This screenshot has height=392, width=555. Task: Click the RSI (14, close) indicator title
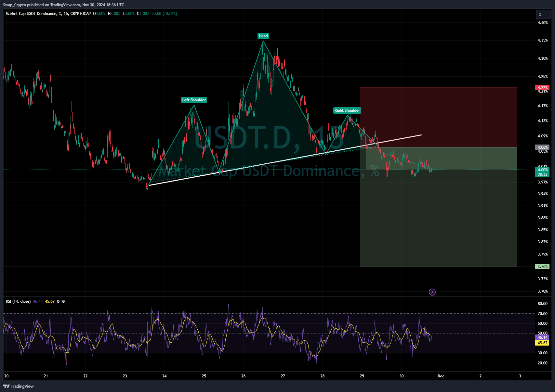[x=18, y=301]
